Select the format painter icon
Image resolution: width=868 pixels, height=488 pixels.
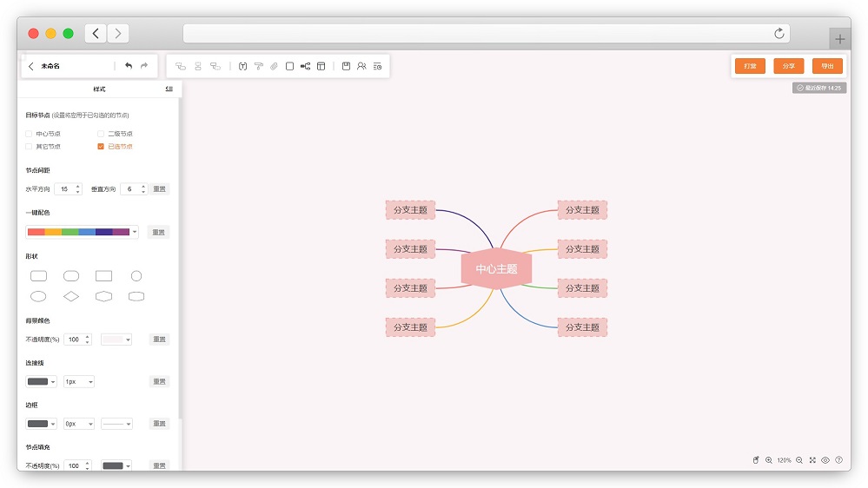[x=258, y=66]
